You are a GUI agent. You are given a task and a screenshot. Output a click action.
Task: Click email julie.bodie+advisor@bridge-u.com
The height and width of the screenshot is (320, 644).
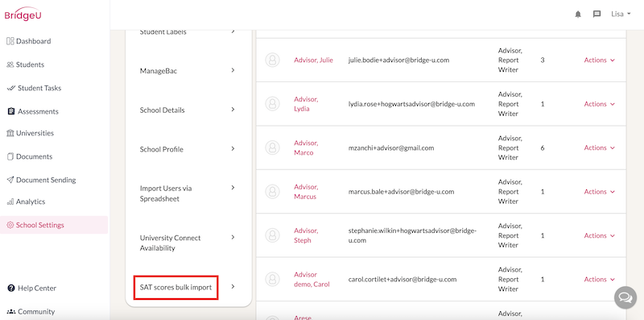click(398, 60)
